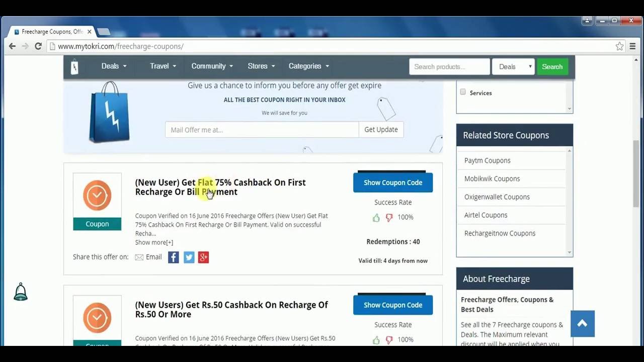Click the Mail Offer me at field
This screenshot has height=362, width=644.
[x=262, y=130]
